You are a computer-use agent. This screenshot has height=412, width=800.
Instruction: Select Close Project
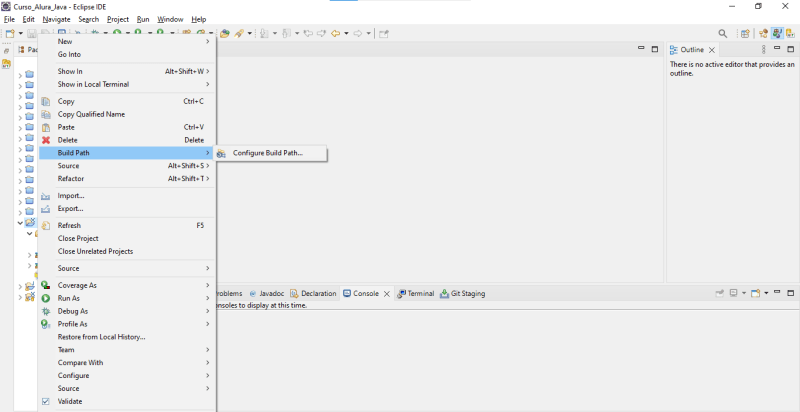[128, 238]
